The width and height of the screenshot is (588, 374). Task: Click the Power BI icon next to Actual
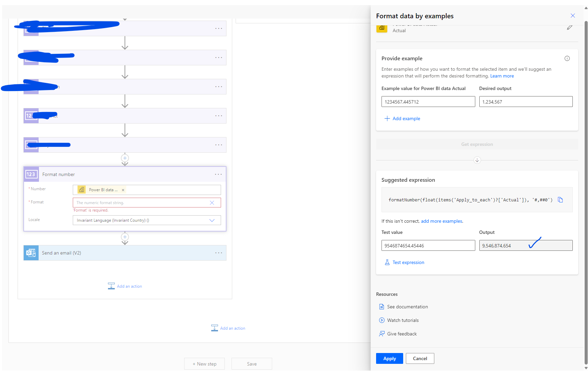382,28
